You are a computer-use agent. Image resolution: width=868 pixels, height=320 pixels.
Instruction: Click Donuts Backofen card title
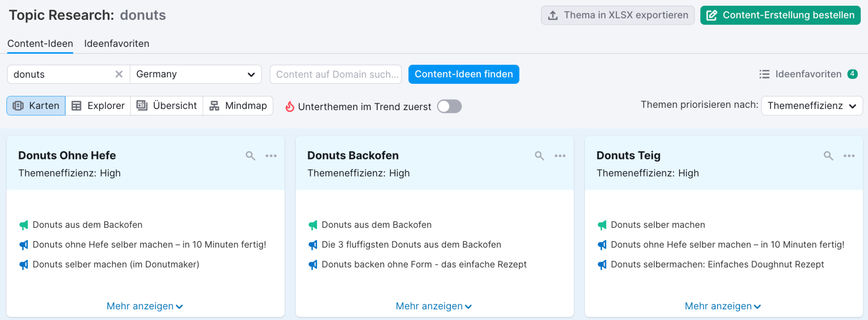click(x=353, y=155)
